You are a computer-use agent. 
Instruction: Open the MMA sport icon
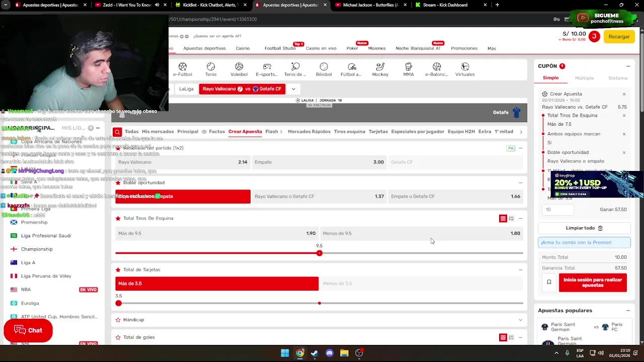(409, 70)
